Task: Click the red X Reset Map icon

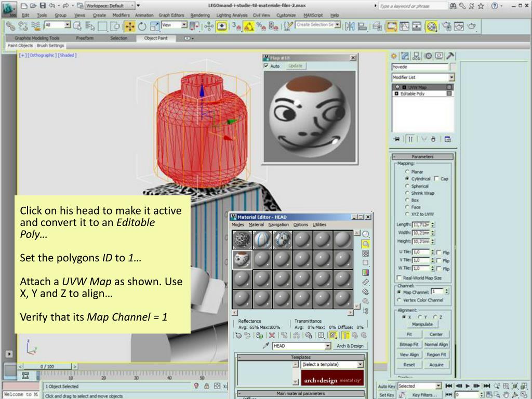Action: pos(272,336)
